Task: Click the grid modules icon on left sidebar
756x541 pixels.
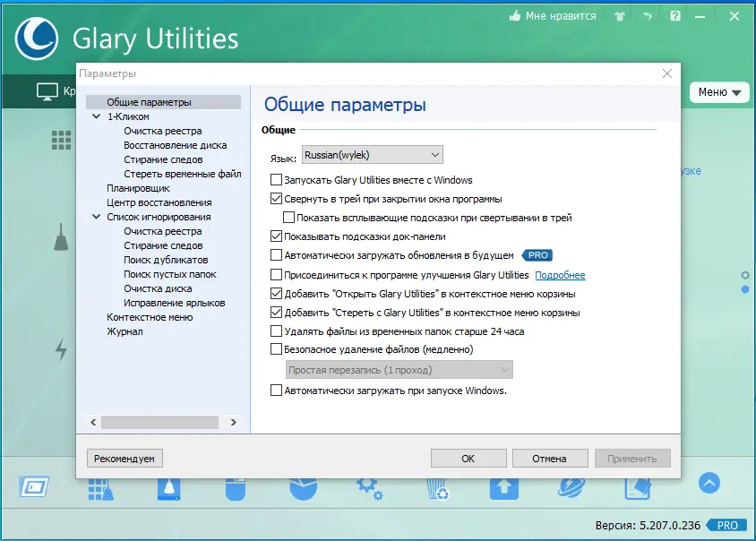Action: (61, 141)
